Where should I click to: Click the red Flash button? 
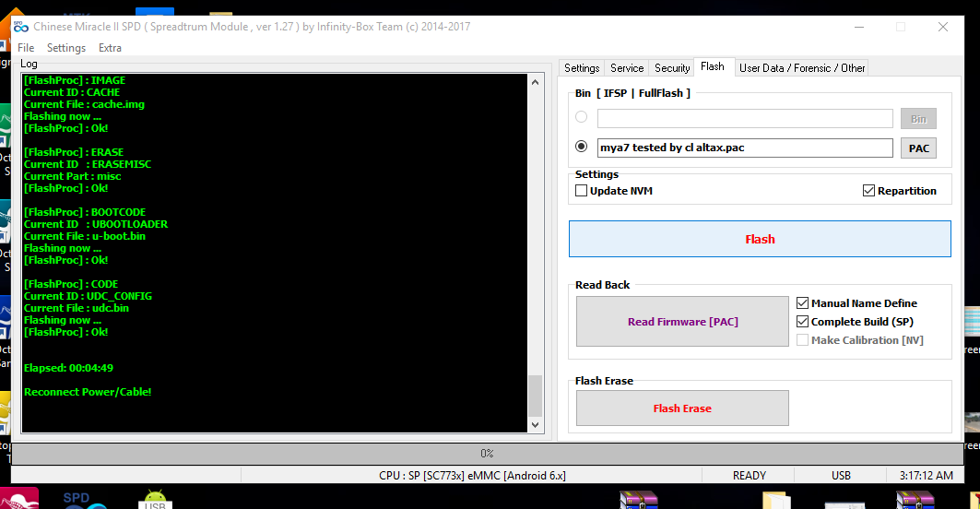tap(760, 239)
